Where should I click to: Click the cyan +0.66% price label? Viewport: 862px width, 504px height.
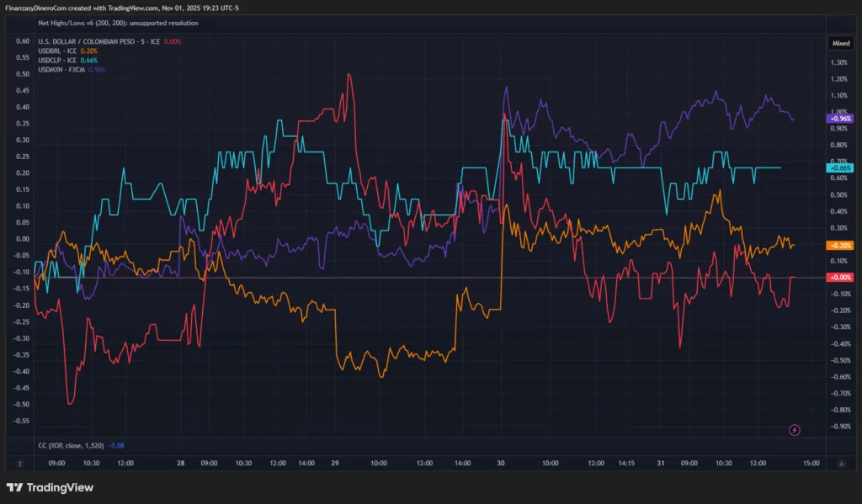840,167
